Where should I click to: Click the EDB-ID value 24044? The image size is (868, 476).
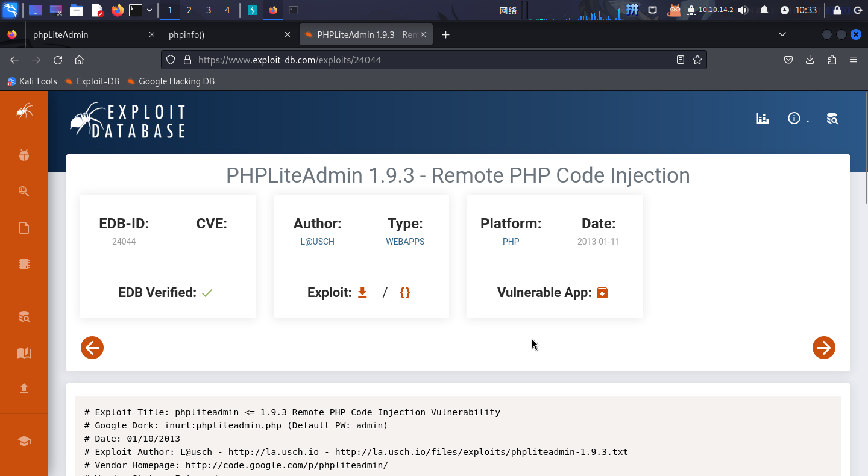[x=124, y=242]
